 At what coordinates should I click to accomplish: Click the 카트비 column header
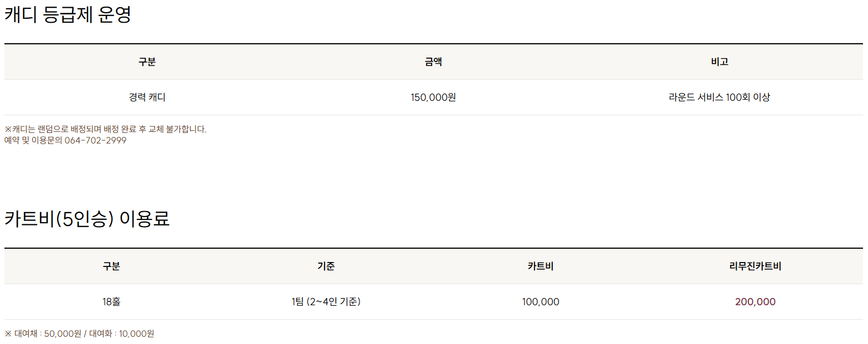click(x=541, y=266)
